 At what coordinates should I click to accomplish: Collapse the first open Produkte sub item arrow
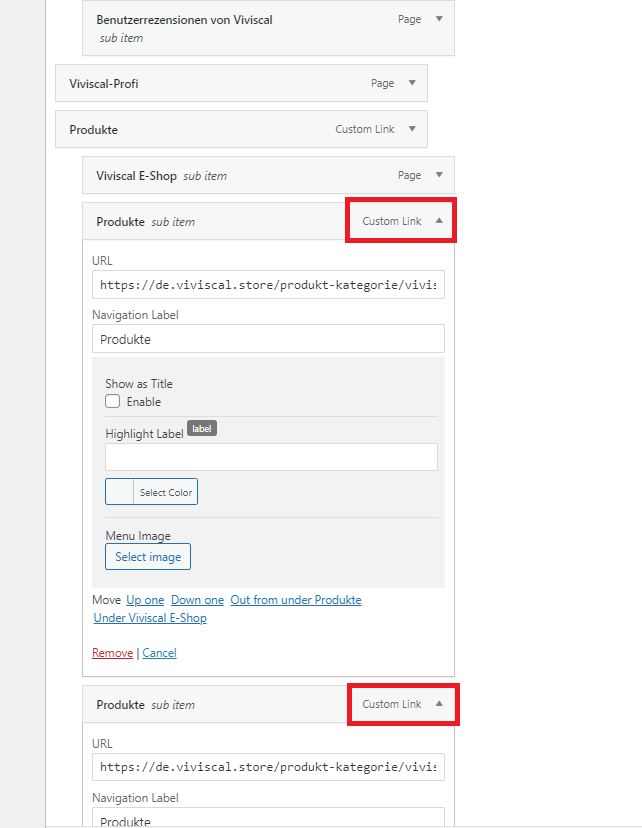click(438, 221)
